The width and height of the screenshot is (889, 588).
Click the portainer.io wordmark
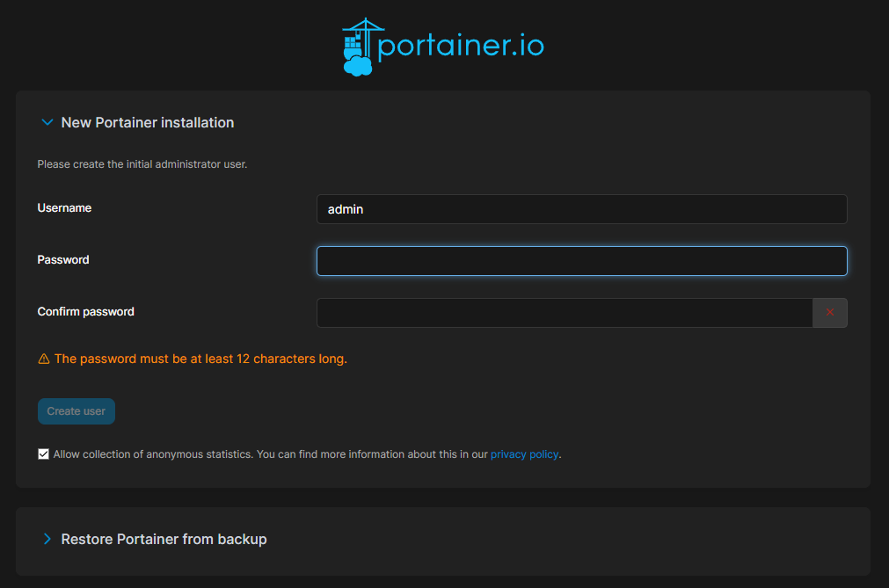(x=460, y=45)
